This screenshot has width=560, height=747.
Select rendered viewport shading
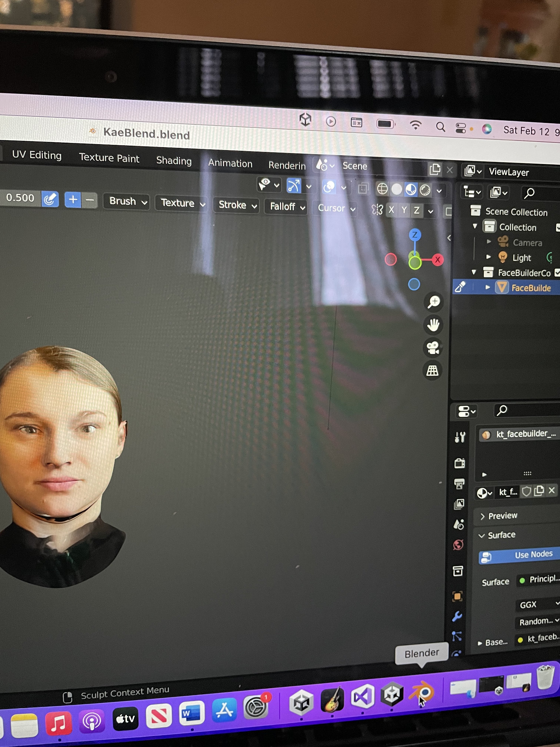tap(425, 190)
